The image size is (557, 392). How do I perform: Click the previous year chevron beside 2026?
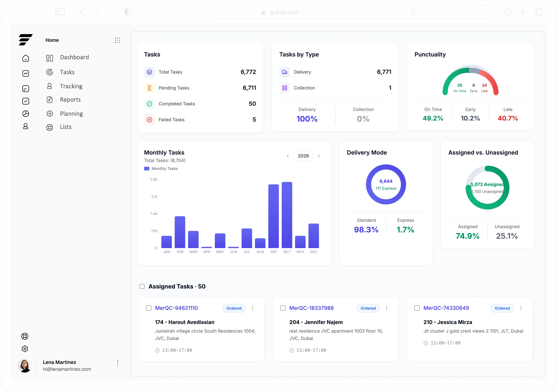pos(288,156)
